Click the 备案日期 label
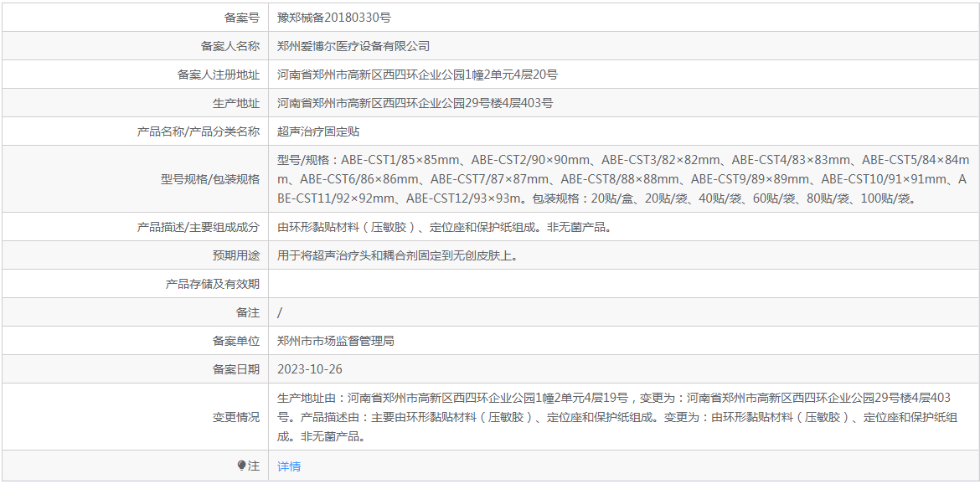This screenshot has width=980, height=484. pyautogui.click(x=236, y=369)
